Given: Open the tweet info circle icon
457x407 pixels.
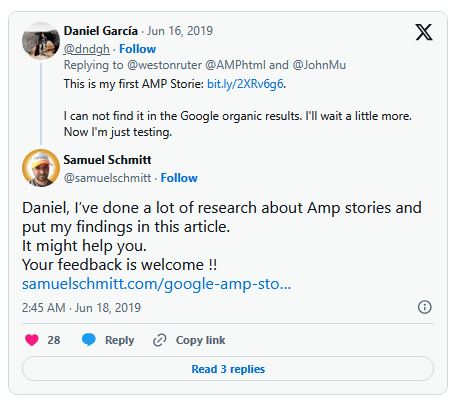Looking at the screenshot, I should tap(424, 307).
